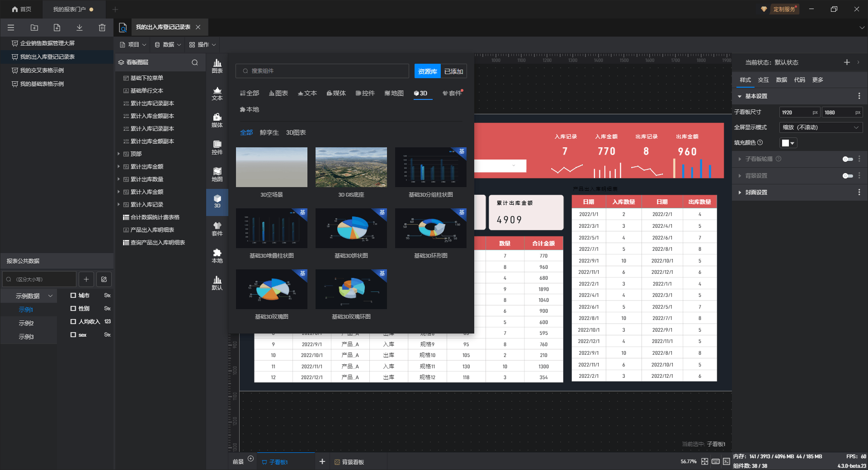This screenshot has width=868, height=470.
Task: Open the 本地 local component category
Action: (217, 256)
